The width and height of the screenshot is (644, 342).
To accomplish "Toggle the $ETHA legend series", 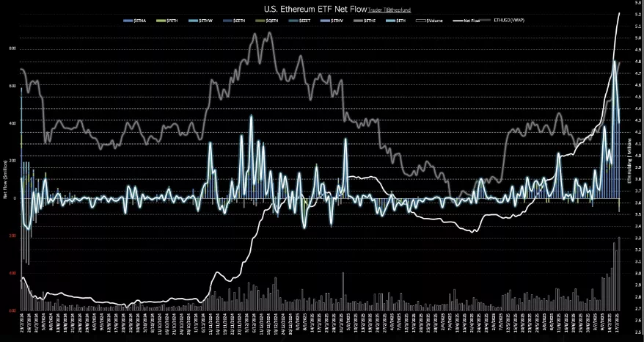I will 134,20.
